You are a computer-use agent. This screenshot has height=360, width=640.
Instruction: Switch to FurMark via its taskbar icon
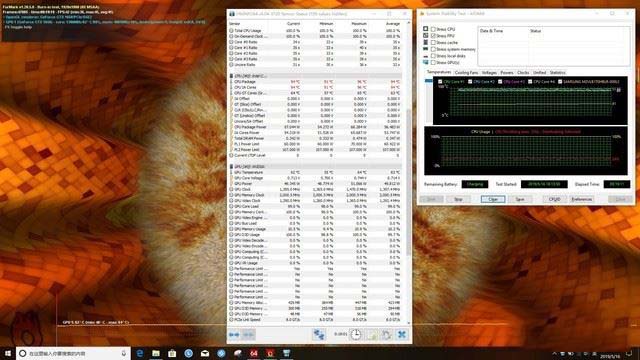(x=270, y=353)
